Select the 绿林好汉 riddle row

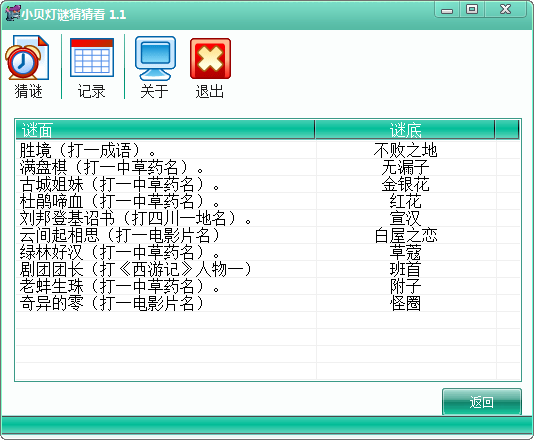click(268, 252)
